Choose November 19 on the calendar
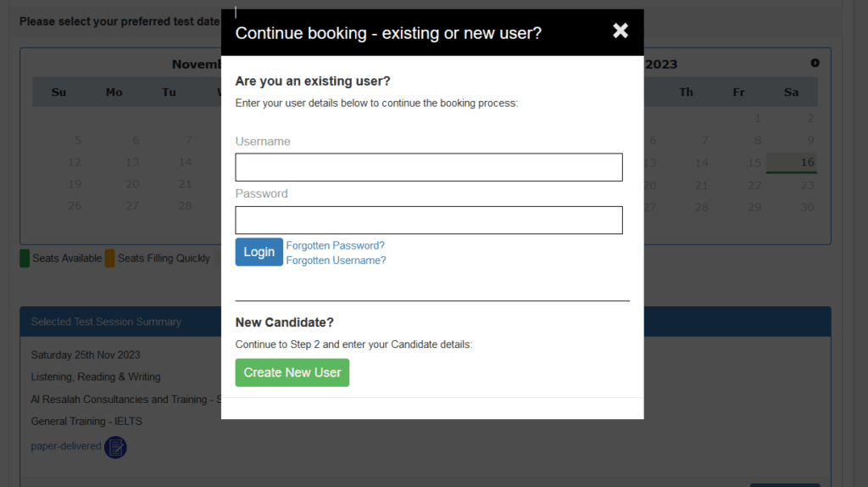 tap(75, 184)
